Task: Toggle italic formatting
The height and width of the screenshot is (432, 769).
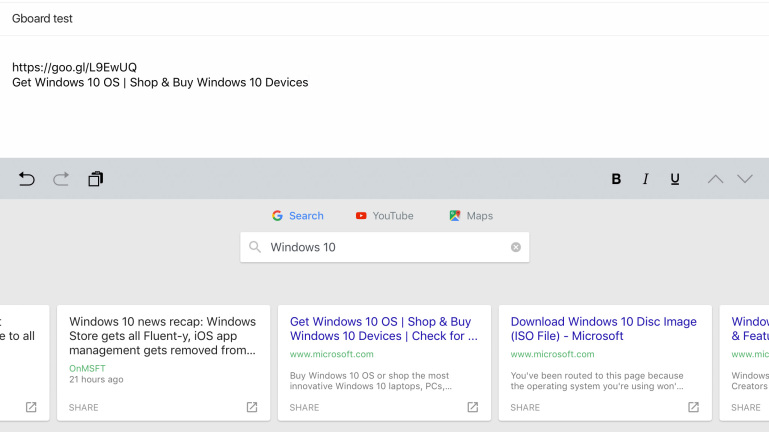Action: [645, 179]
